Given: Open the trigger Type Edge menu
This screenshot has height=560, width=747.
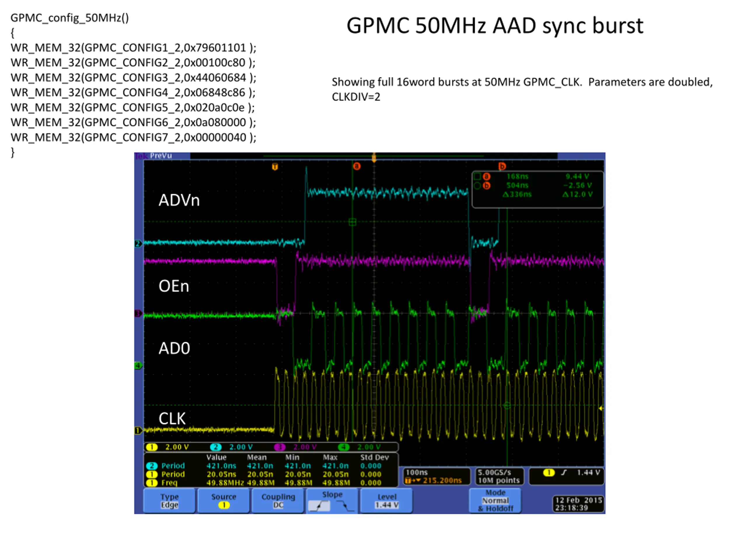Looking at the screenshot, I should point(170,501).
